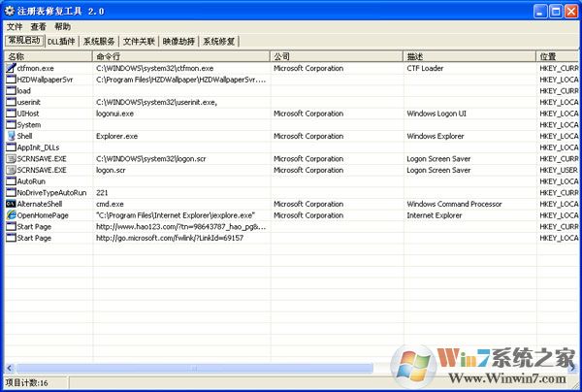Click the ctfmon.exe row icon

point(11,68)
